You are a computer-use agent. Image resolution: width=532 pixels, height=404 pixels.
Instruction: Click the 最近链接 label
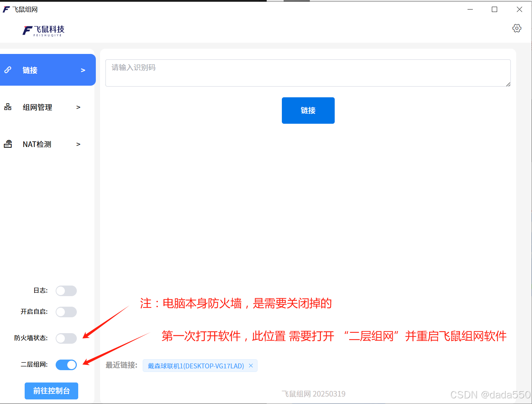tap(122, 365)
